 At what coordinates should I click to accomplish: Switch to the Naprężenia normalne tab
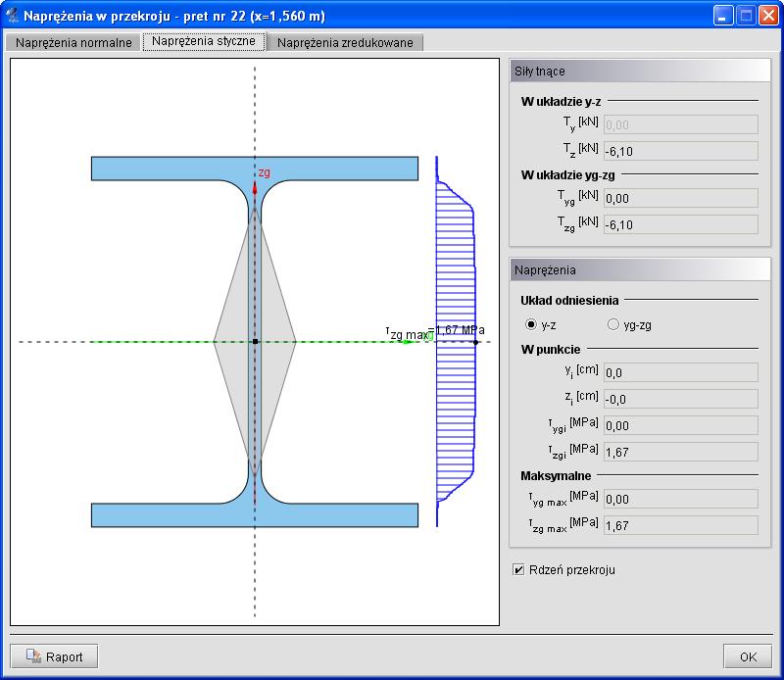(73, 42)
